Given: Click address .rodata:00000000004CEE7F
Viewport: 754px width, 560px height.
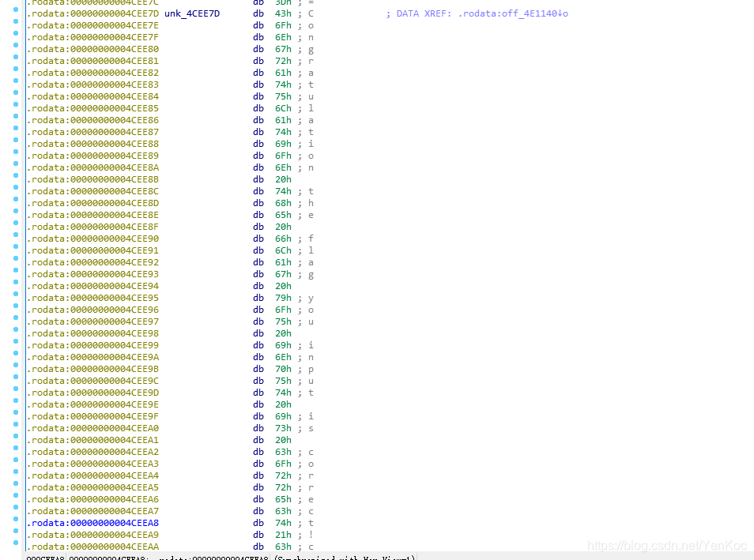Looking at the screenshot, I should [x=92, y=37].
